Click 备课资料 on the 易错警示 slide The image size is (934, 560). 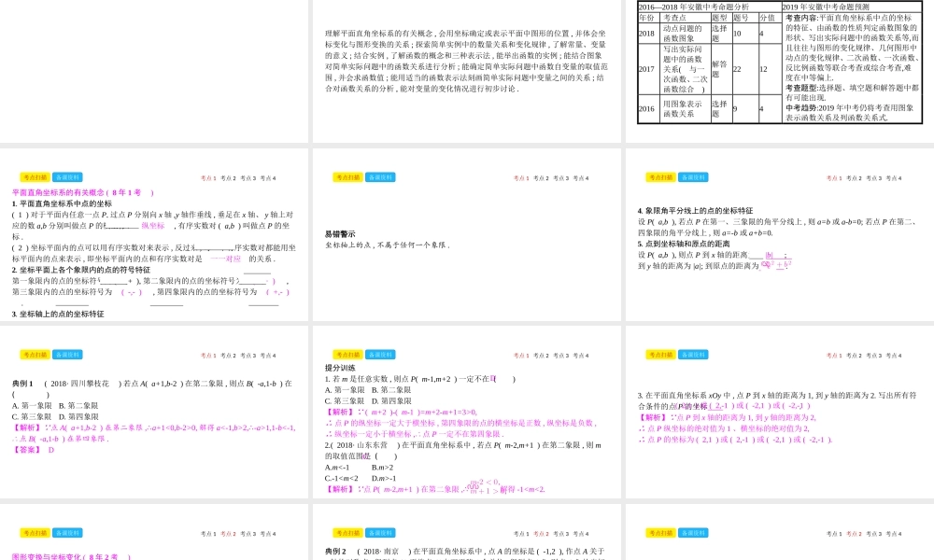pos(381,177)
